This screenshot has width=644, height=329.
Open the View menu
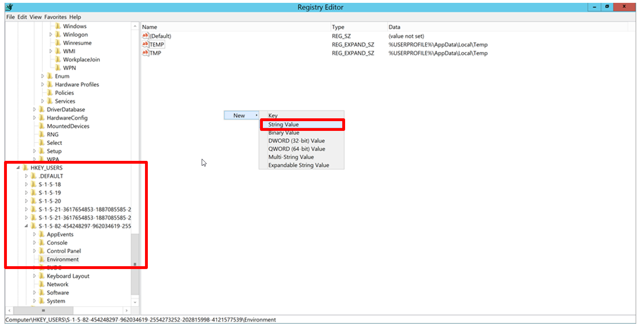click(x=36, y=17)
